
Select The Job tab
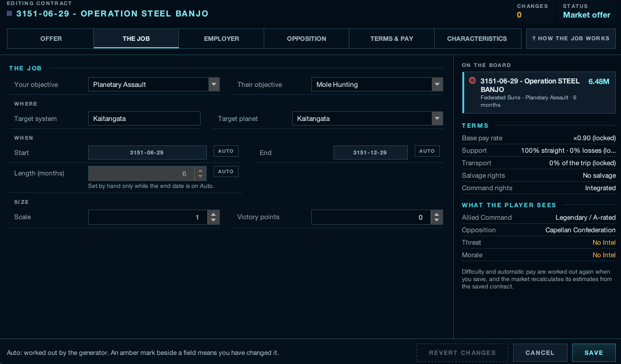tap(136, 39)
